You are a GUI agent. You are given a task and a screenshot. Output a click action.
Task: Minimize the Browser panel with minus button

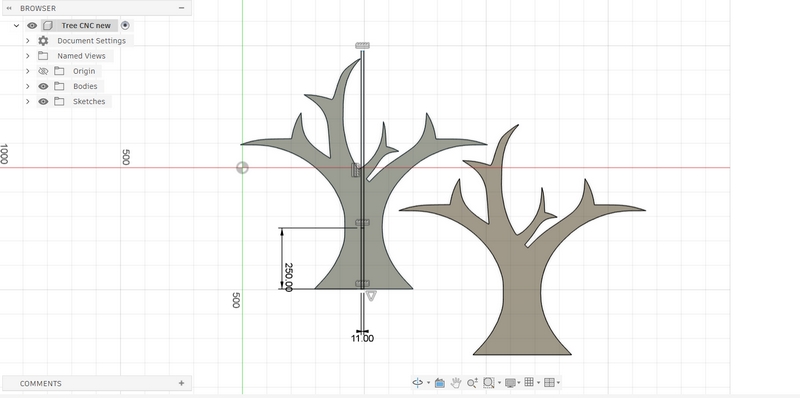(182, 8)
